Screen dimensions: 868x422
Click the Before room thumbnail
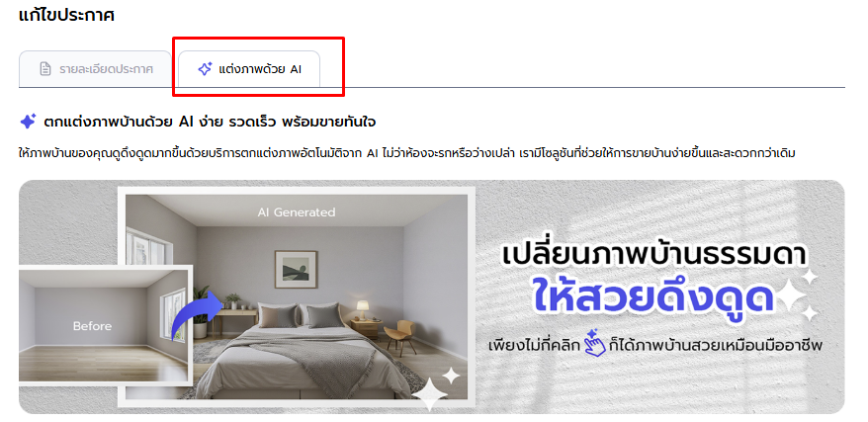[x=105, y=325]
